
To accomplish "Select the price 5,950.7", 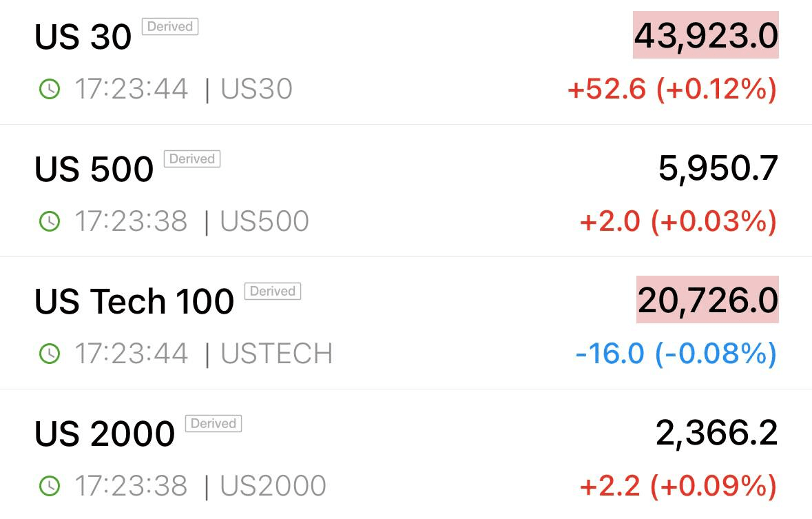I will [x=718, y=168].
